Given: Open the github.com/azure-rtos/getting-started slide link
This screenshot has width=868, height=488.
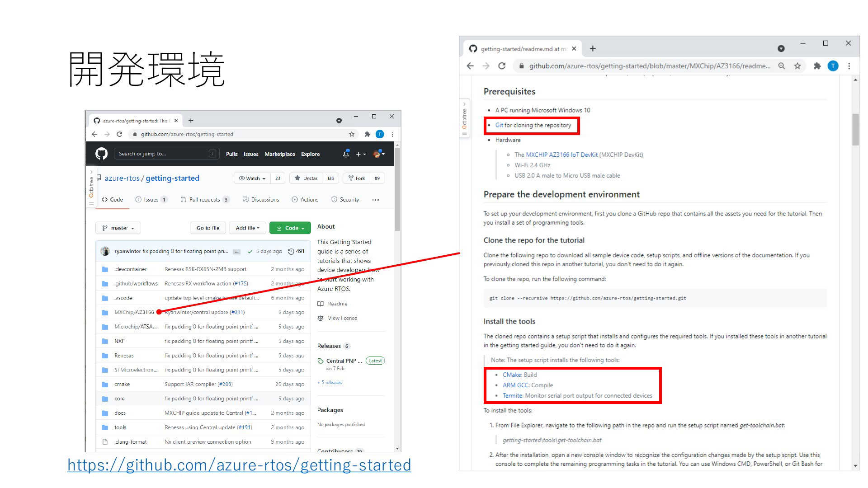Looking at the screenshot, I should [239, 465].
